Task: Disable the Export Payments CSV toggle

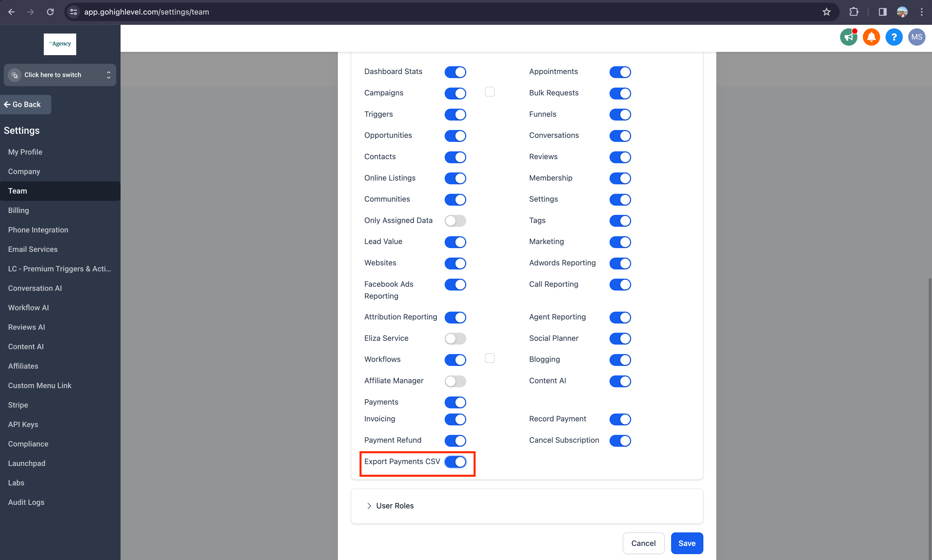Action: pos(455,462)
